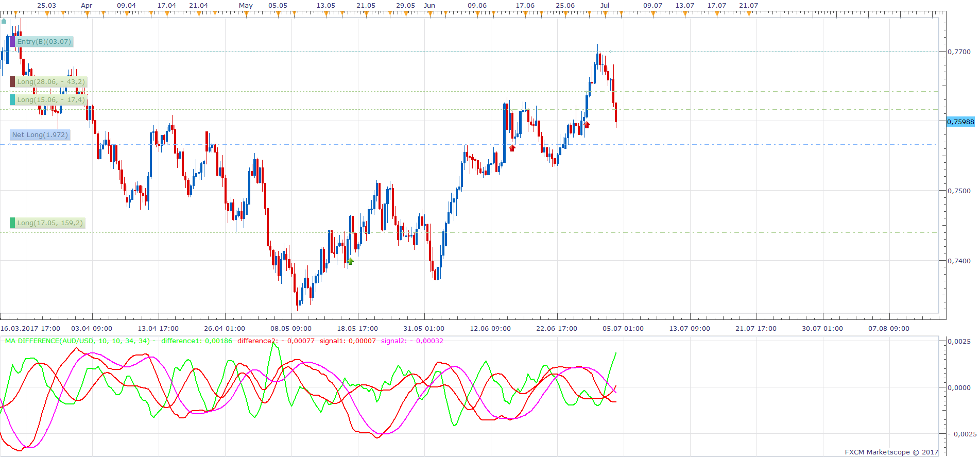Click the orange marker under Jul label

point(605,14)
